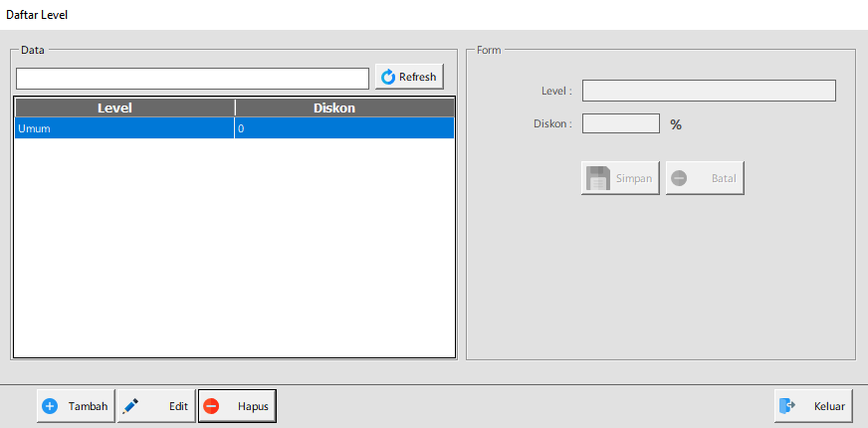
Task: Click the Level input field
Action: (709, 91)
